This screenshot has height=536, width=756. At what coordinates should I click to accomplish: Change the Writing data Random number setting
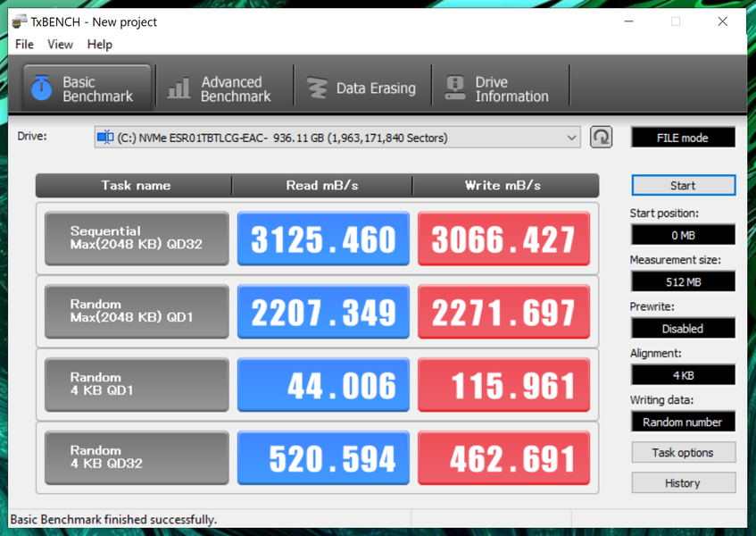[683, 423]
